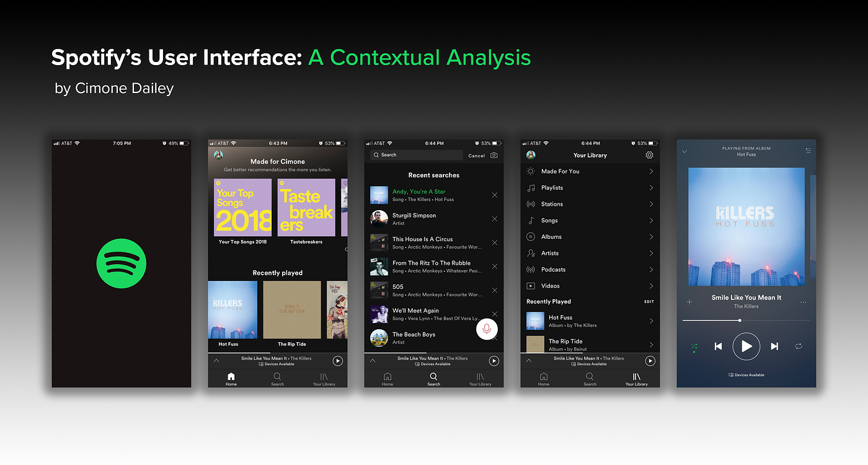
Task: Tap the add (+) icon on Now Playing
Action: tap(689, 302)
